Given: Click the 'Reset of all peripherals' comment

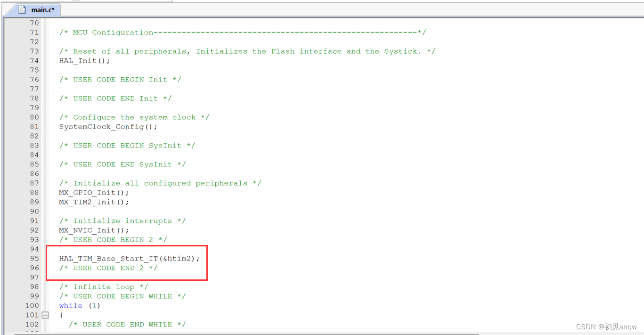Looking at the screenshot, I should [x=247, y=51].
